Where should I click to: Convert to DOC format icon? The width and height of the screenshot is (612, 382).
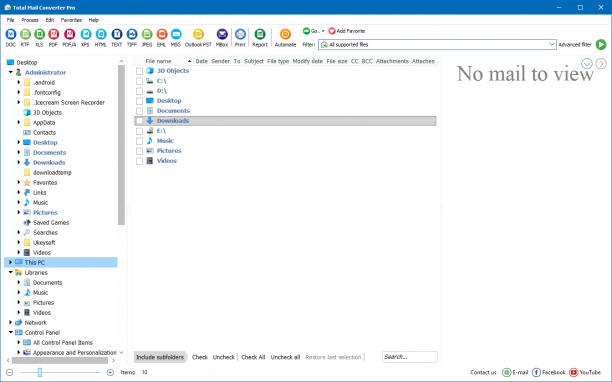(x=11, y=34)
